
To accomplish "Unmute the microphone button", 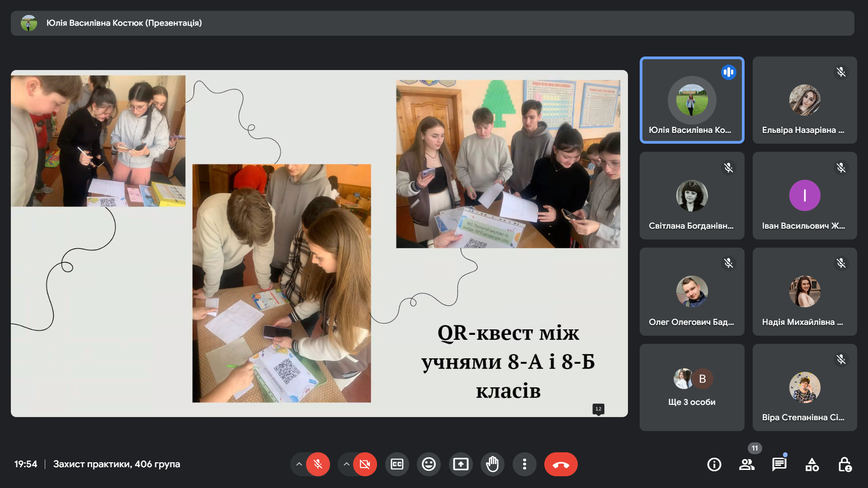I will coord(318,464).
